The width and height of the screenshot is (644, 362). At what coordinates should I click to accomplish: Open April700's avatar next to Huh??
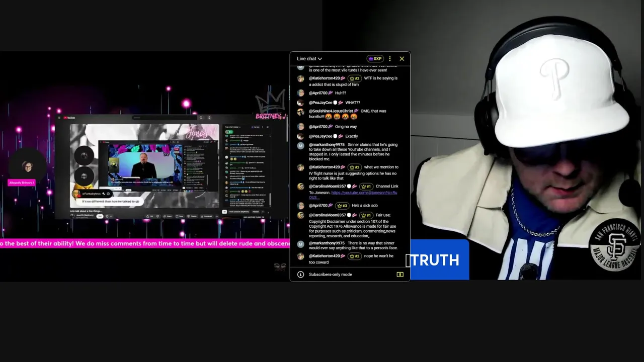point(300,93)
